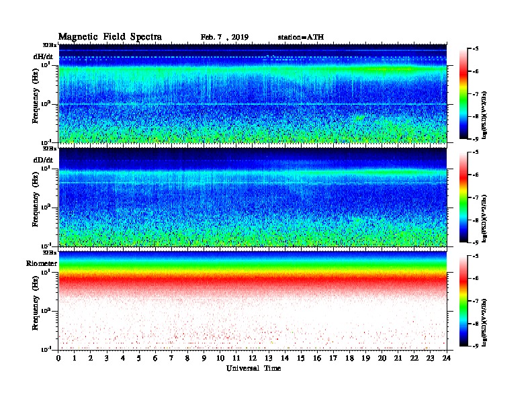Viewport: 532px width, 411px height.
Task: Click hour tick label "1" on the time axis
Action: click(75, 359)
